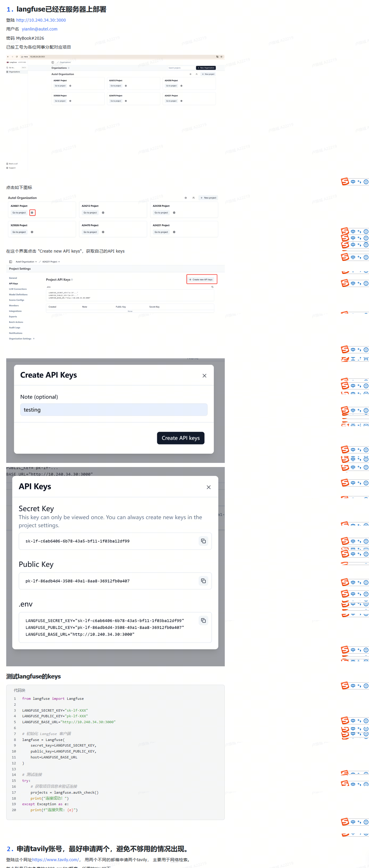Open Organization Settings external link in settings menu
The height and width of the screenshot is (868, 369).
(x=22, y=338)
